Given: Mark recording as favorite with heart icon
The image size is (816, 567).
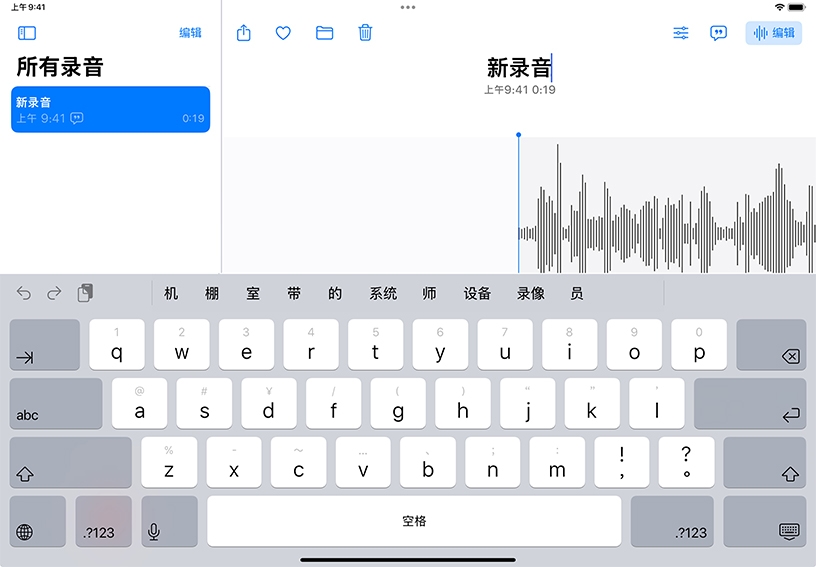Looking at the screenshot, I should (283, 33).
